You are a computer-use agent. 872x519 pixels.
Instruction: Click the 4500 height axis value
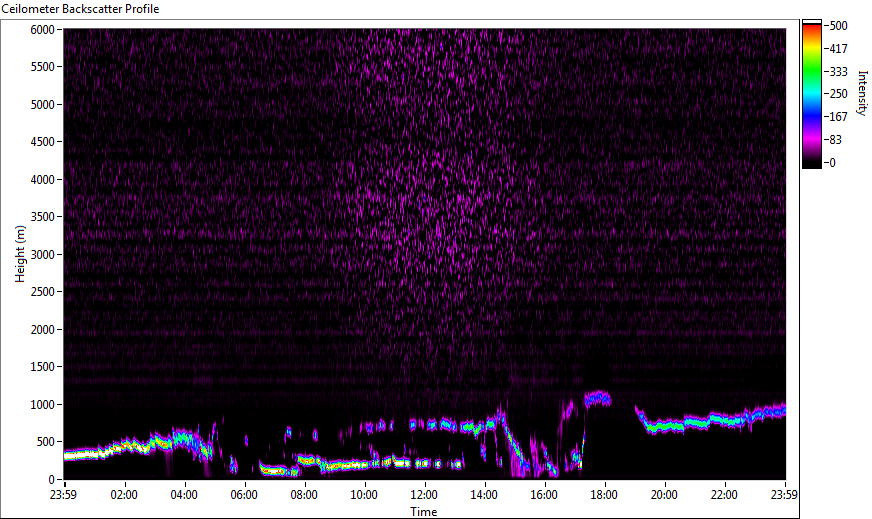(x=42, y=142)
